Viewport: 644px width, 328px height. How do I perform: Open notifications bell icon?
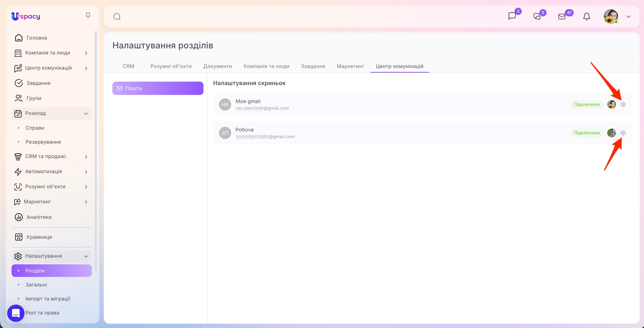tap(587, 17)
